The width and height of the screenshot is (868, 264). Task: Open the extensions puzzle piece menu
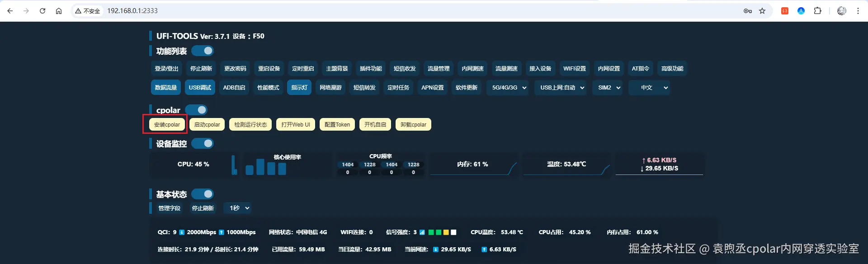[817, 11]
